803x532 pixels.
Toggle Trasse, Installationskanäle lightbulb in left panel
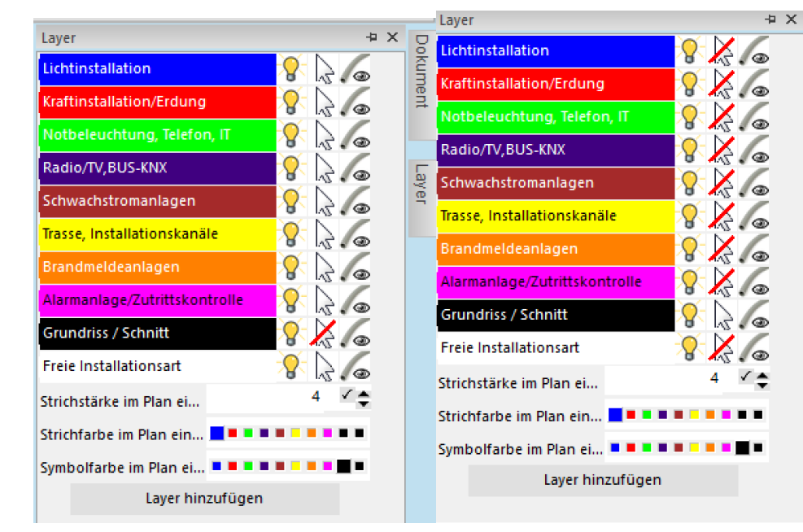click(x=291, y=234)
